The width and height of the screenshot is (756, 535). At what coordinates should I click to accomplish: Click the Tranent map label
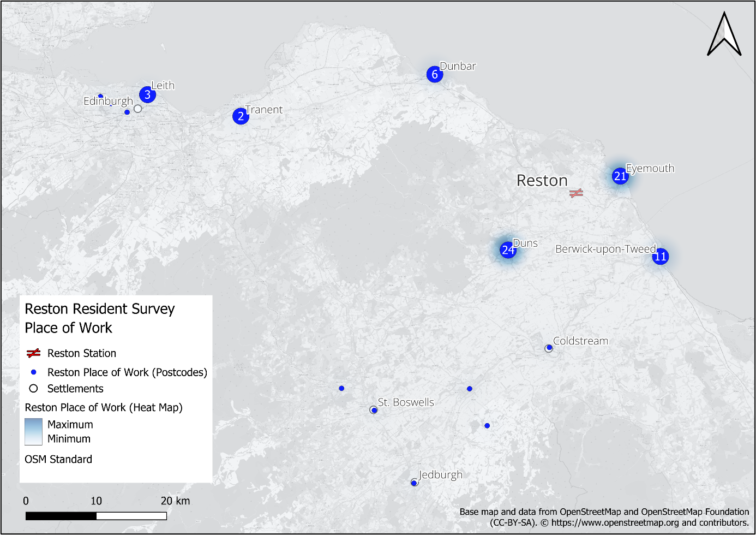(x=264, y=110)
